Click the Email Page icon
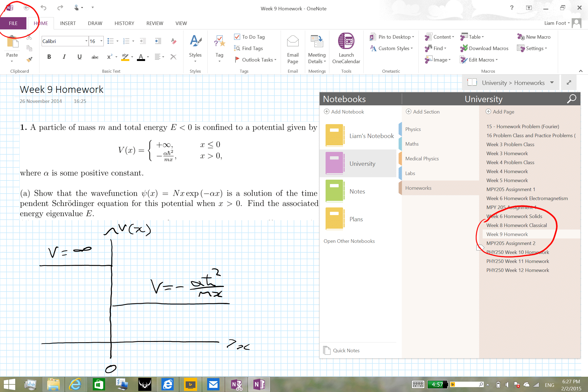This screenshot has width=588, height=392. click(x=293, y=41)
